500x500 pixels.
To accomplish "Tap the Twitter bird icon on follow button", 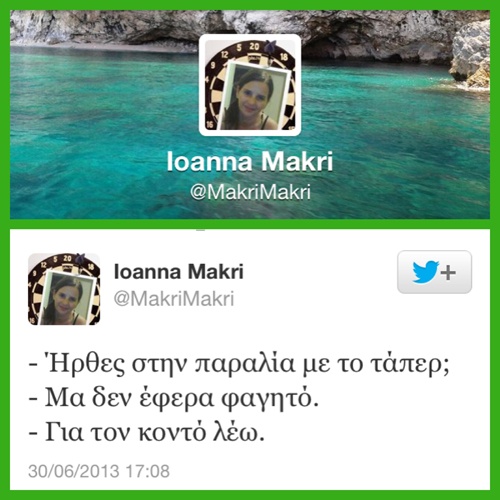I will click(425, 272).
